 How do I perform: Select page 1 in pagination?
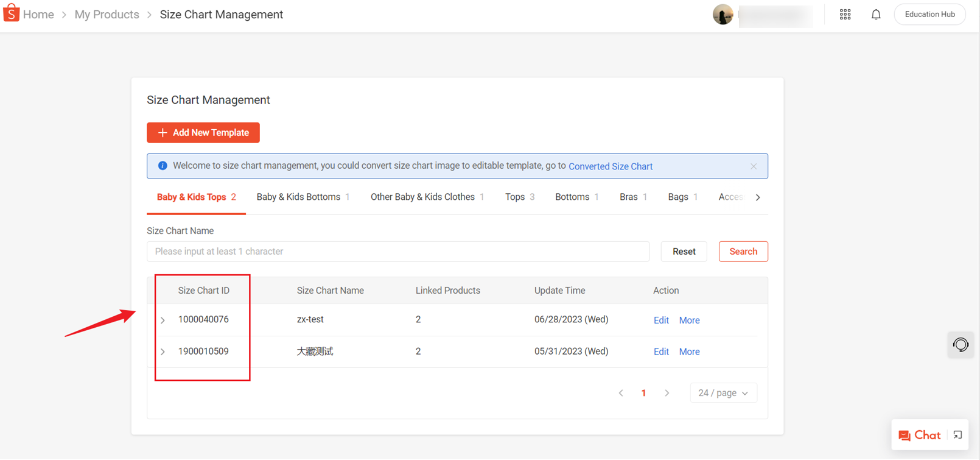[643, 393]
